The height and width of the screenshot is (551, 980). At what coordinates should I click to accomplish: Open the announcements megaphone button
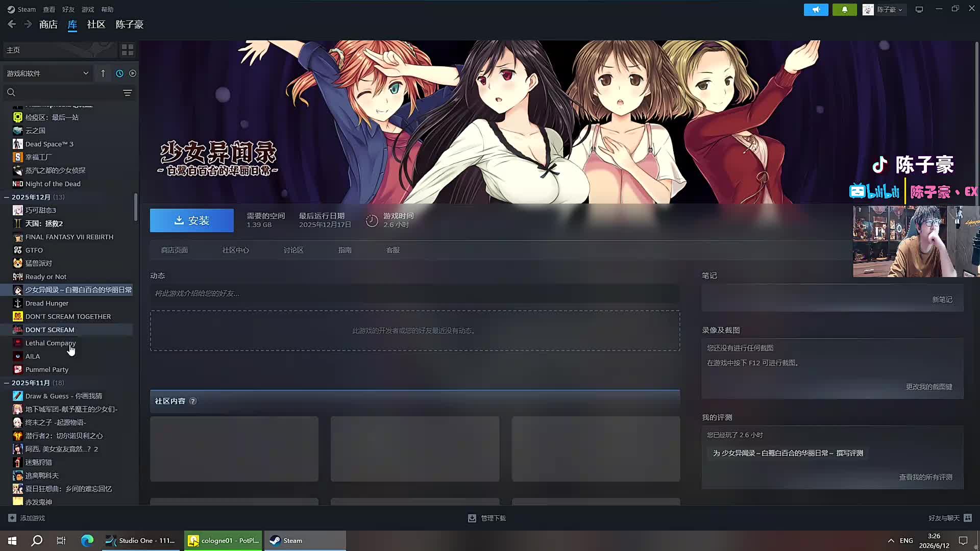coord(816,10)
